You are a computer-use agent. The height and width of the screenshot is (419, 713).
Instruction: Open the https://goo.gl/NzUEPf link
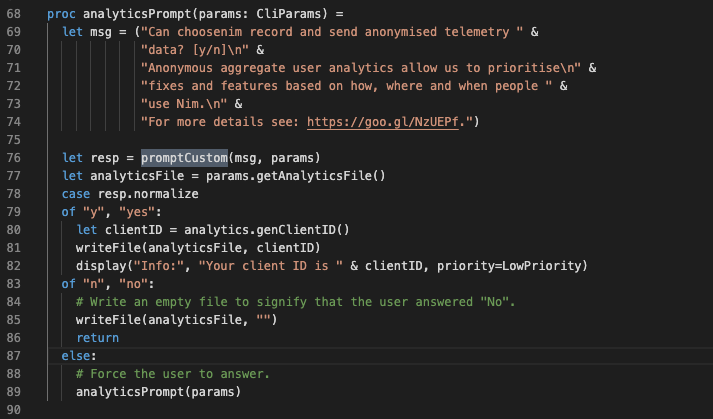tap(383, 122)
